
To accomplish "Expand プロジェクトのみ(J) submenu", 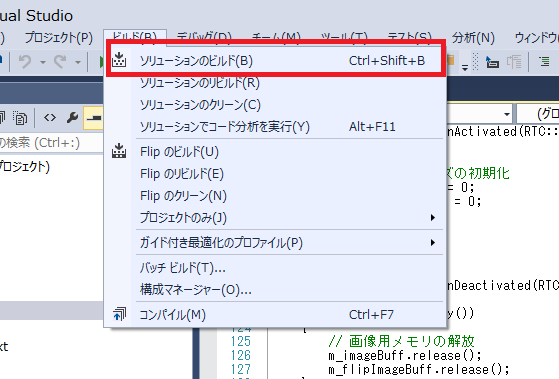I will point(275,217).
